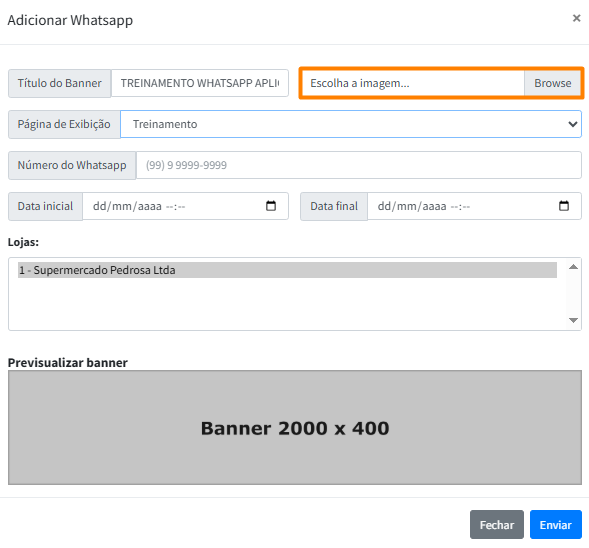This screenshot has width=589, height=548.
Task: Close the Adicionar Whatsapp dialog with the X
Action: 576,18
